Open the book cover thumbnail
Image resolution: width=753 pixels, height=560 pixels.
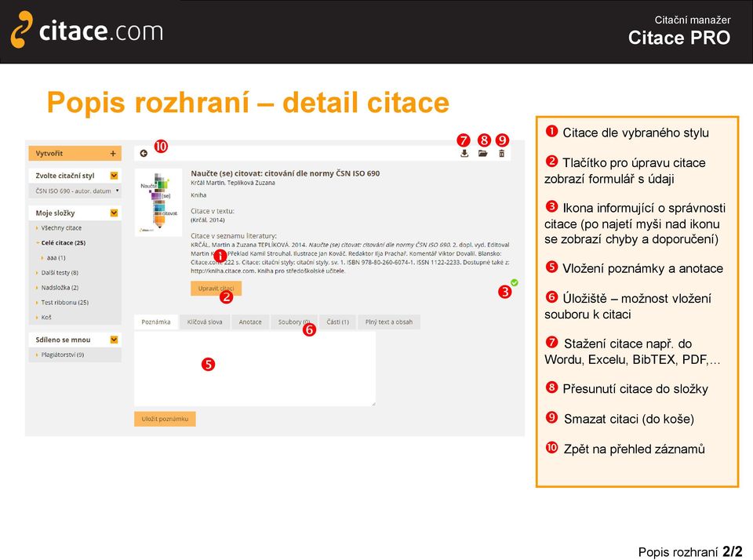click(x=158, y=202)
